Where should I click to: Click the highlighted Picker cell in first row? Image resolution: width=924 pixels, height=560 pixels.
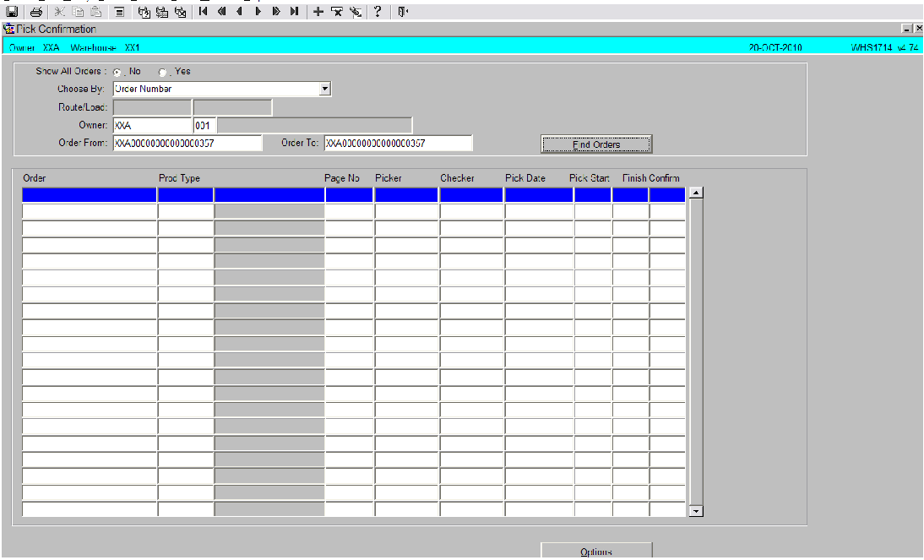pyautogui.click(x=406, y=194)
